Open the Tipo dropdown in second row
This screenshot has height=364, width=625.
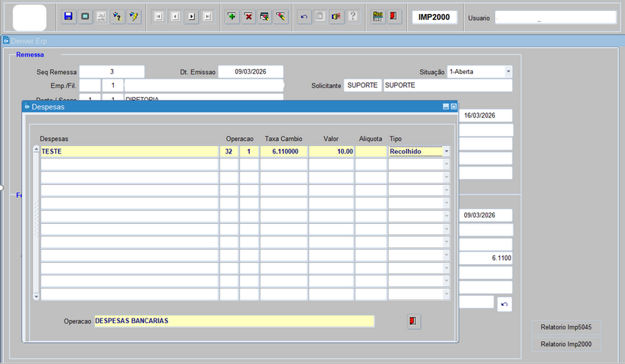point(446,164)
